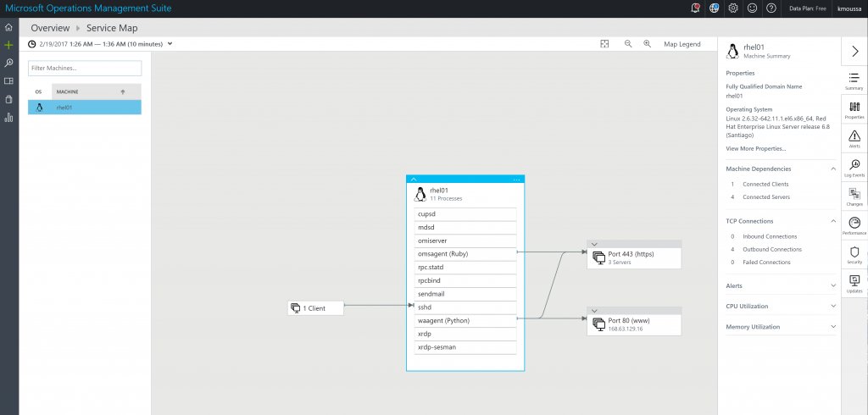The image size is (868, 415).
Task: Click the rhel01 penguin icon in map node
Action: [x=420, y=194]
